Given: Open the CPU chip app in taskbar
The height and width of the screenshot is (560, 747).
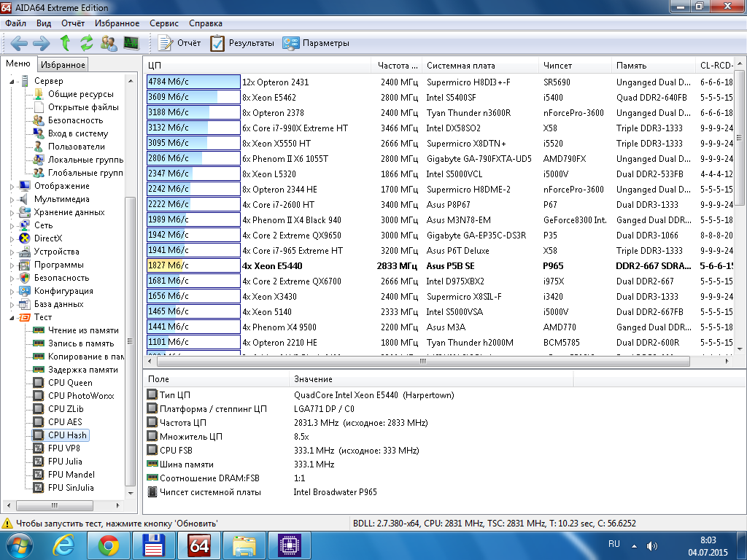Looking at the screenshot, I should [x=289, y=545].
